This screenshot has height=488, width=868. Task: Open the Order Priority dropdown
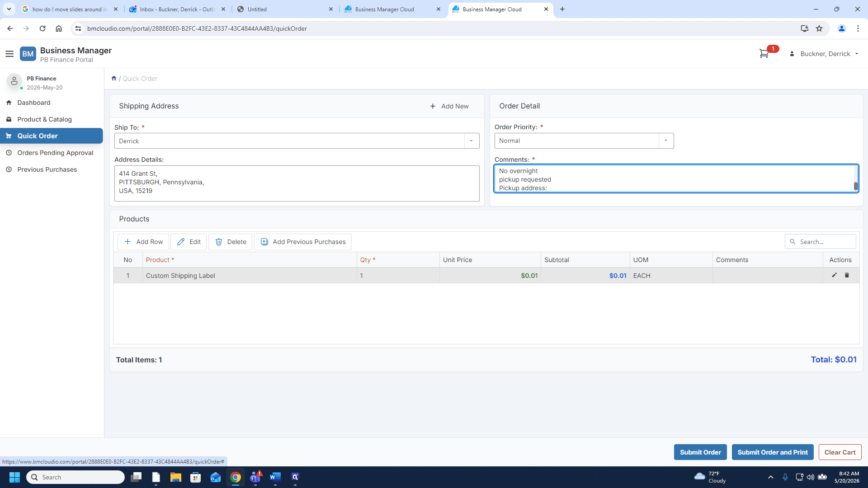[665, 141]
